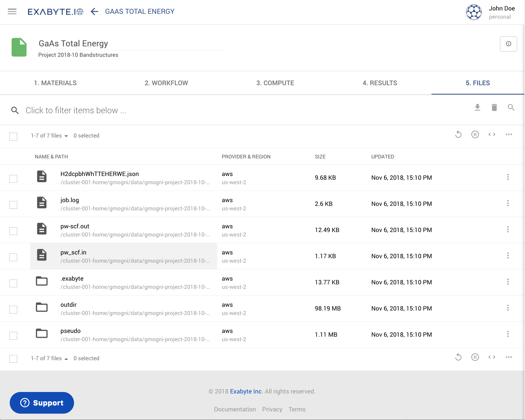Click the Support button
Viewport: 525px width, 420px height.
pyautogui.click(x=42, y=403)
